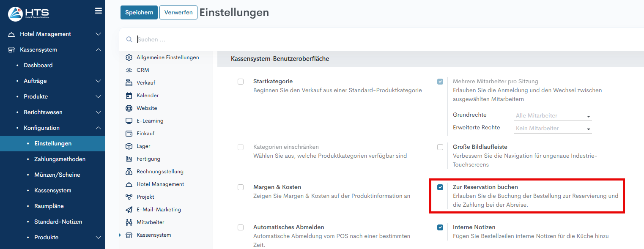
Task: Click the Rechnungsstellung money bag icon
Action: (x=129, y=172)
